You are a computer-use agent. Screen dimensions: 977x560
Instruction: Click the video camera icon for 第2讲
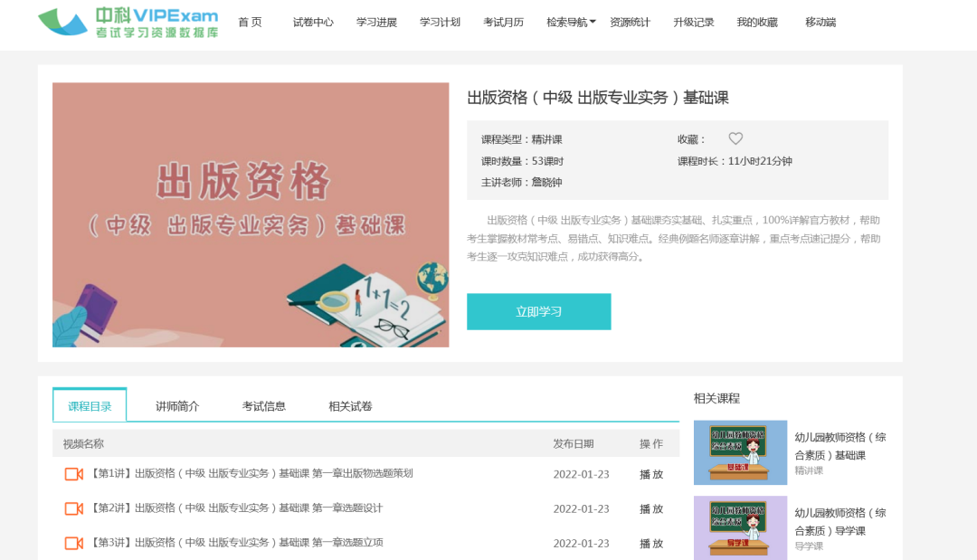tap(74, 508)
